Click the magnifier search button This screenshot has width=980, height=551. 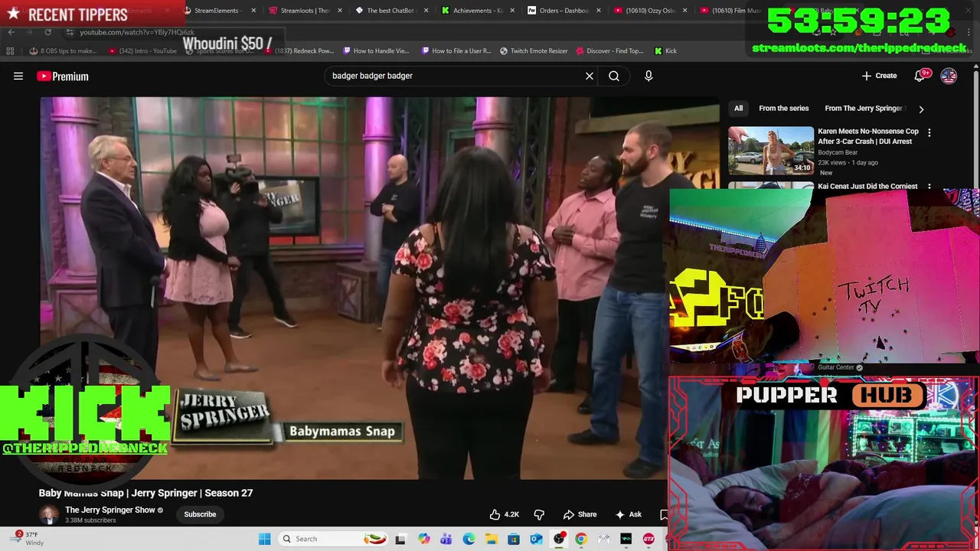tap(614, 76)
